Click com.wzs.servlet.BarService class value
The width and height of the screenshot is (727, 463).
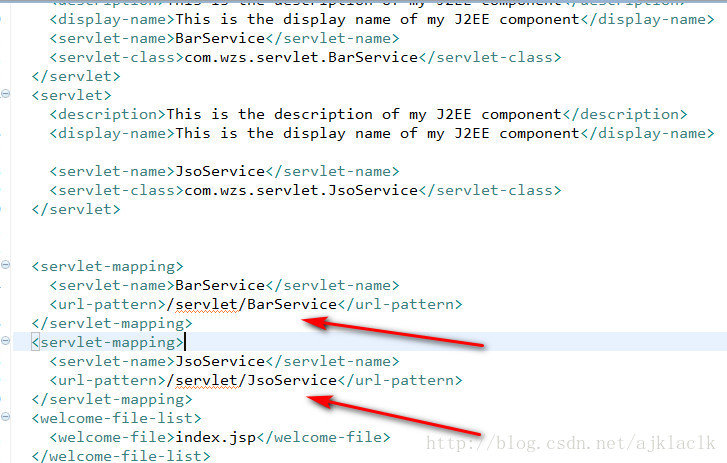(x=301, y=57)
